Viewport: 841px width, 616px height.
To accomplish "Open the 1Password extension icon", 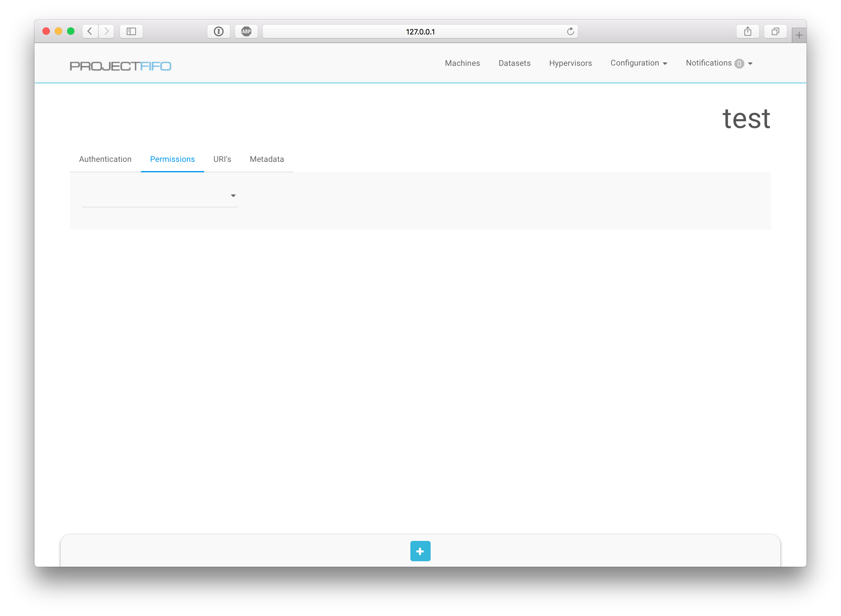I will tap(218, 31).
